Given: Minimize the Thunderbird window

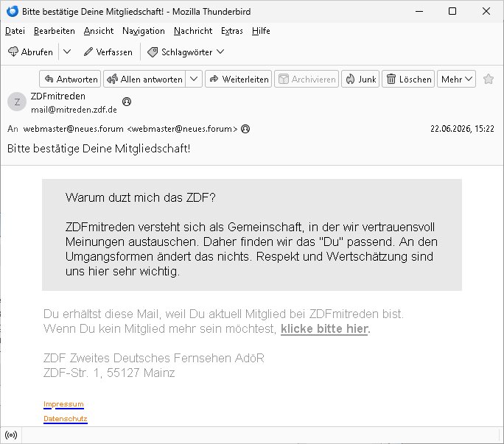Looking at the screenshot, I should (419, 11).
